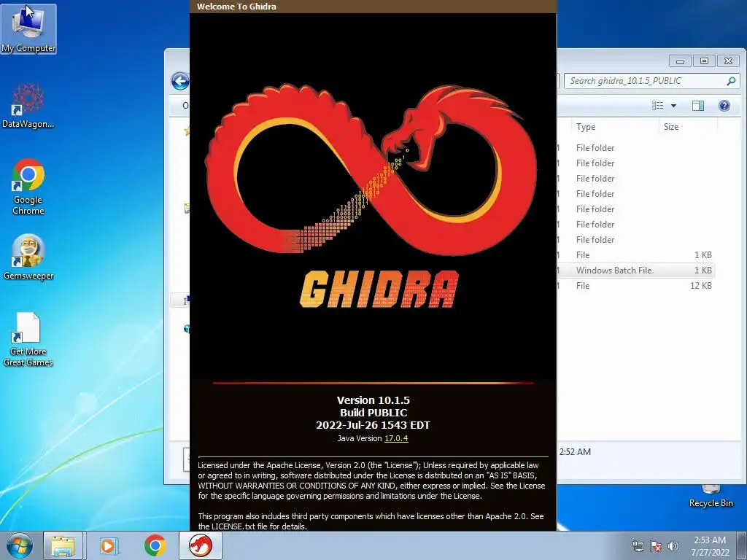
Task: Maximize the Explorer window
Action: (x=704, y=61)
